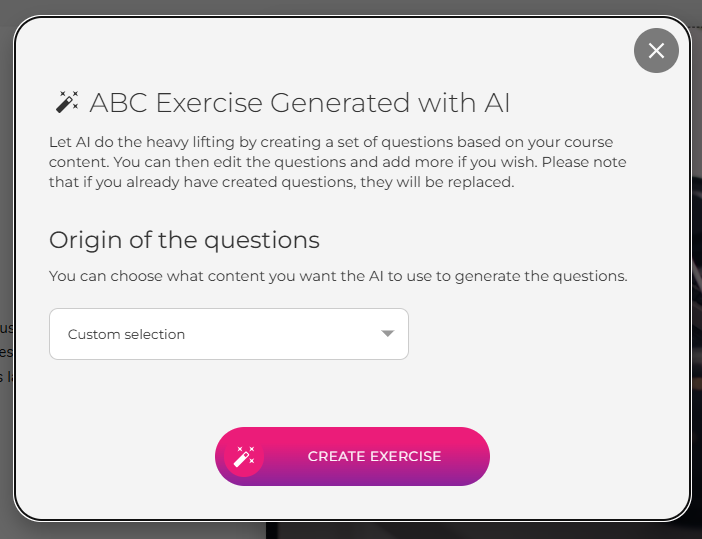Click the dimmed backdrop left of the dialog
Image resolution: width=702 pixels, height=539 pixels.
(x=6, y=200)
